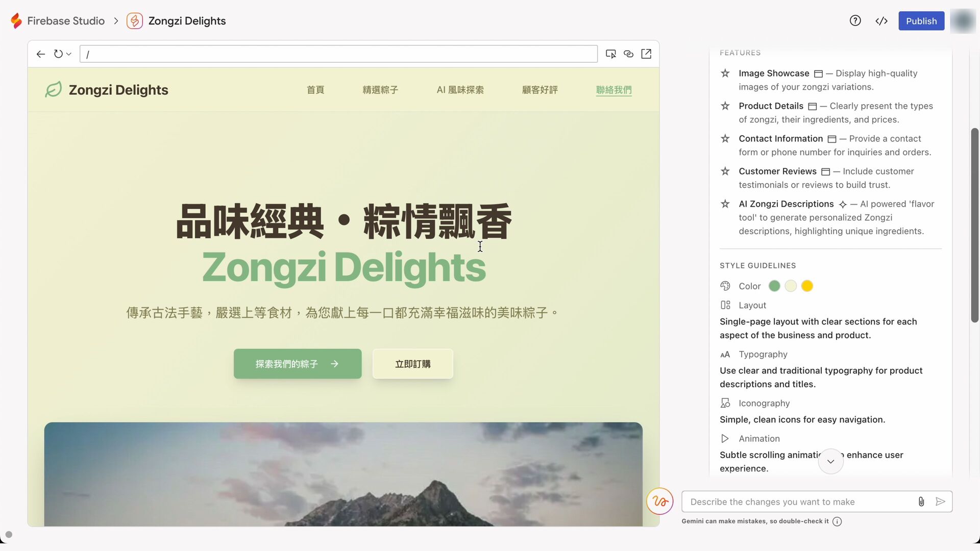Pick the green color swatch
Viewport: 980px width, 551px height.
click(774, 286)
